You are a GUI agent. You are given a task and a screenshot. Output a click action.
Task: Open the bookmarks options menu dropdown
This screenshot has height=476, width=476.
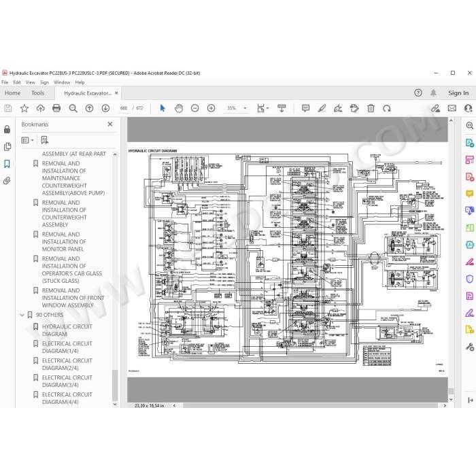pyautogui.click(x=27, y=140)
